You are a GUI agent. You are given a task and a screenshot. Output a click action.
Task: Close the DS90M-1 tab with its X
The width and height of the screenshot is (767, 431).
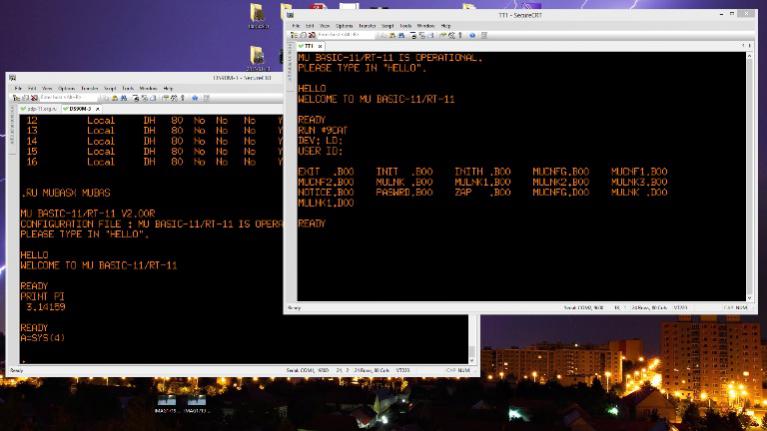tap(97, 108)
